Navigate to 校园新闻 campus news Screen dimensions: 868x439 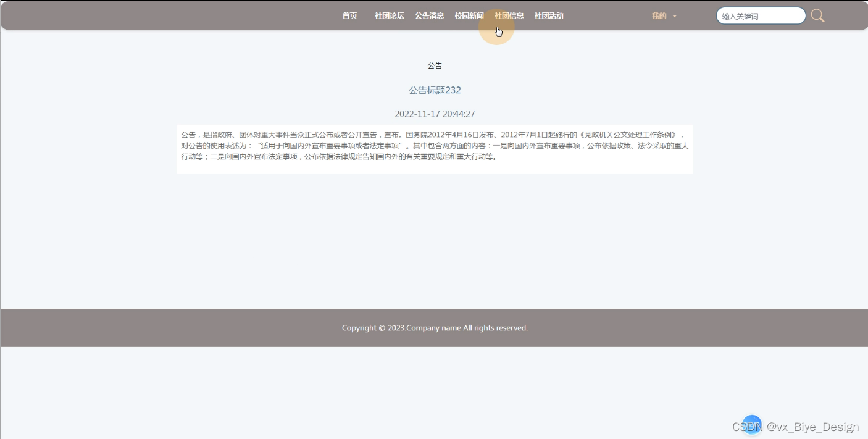(x=469, y=16)
